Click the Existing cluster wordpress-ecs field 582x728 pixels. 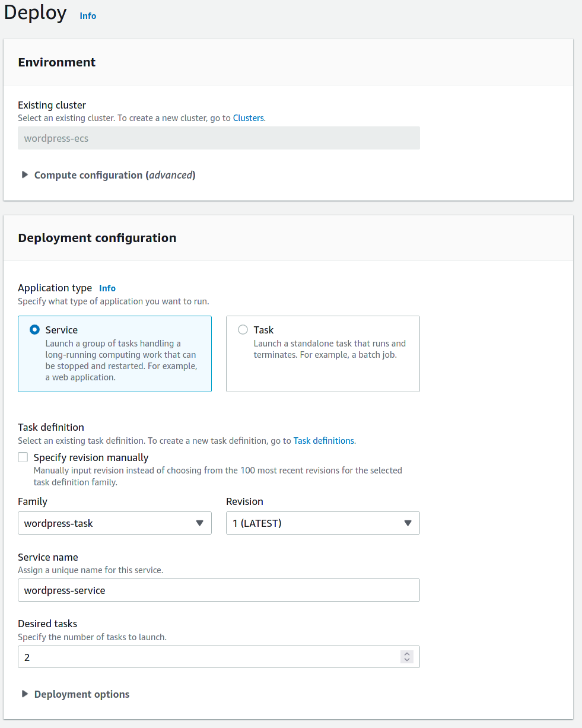[x=218, y=138]
